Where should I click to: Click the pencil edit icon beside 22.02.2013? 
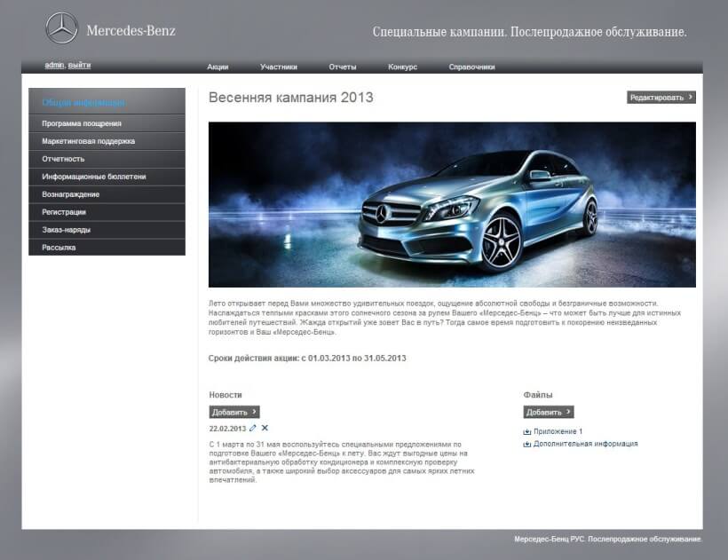point(252,428)
